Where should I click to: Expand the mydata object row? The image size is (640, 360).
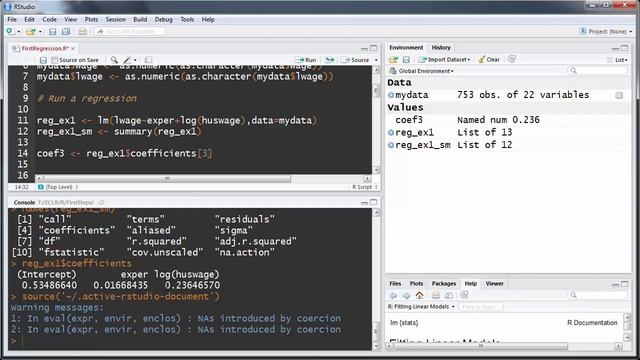[x=391, y=95]
